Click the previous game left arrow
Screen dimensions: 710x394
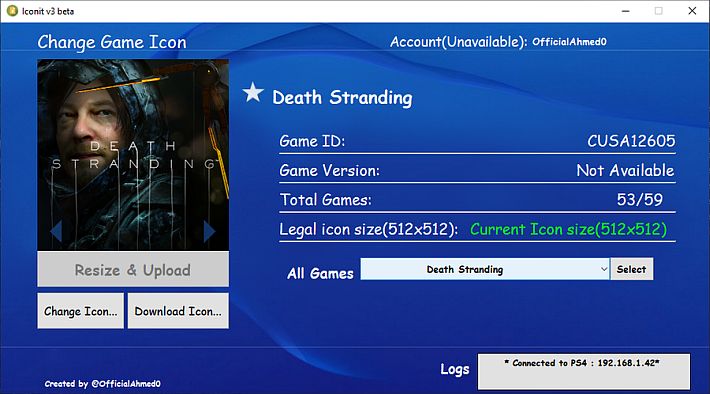(56, 231)
